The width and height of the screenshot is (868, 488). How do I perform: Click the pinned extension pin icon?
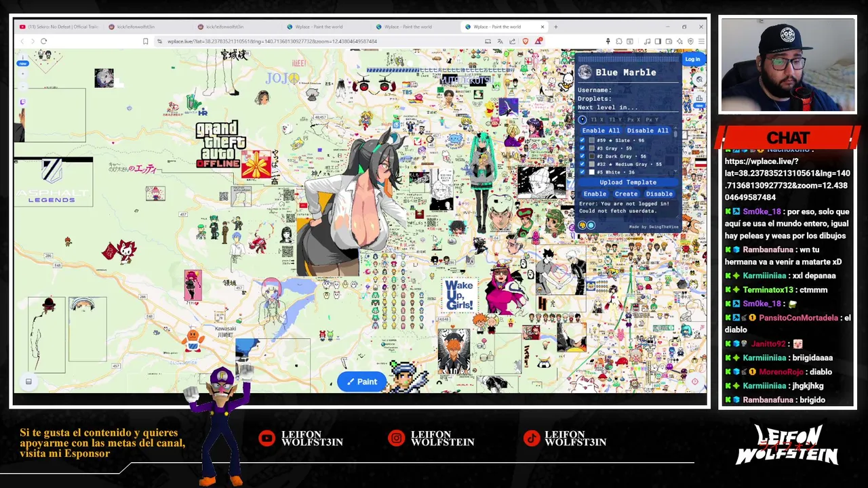pos(608,41)
